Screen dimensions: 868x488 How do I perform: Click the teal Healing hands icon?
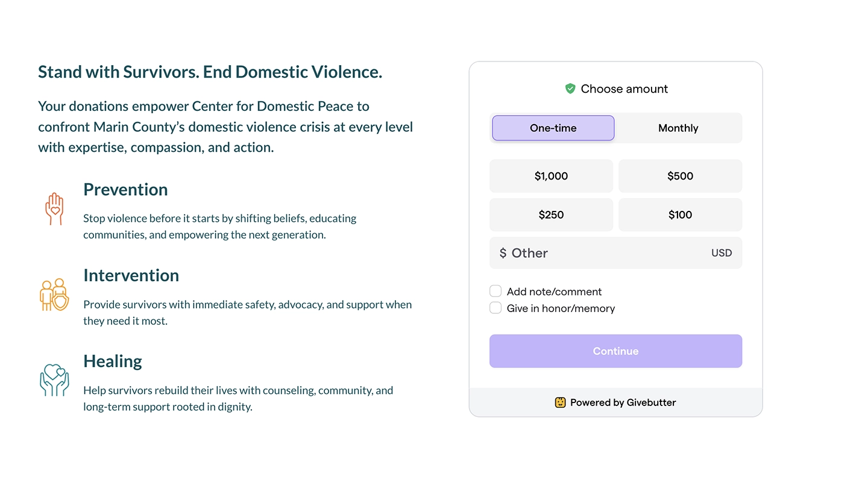click(x=54, y=381)
